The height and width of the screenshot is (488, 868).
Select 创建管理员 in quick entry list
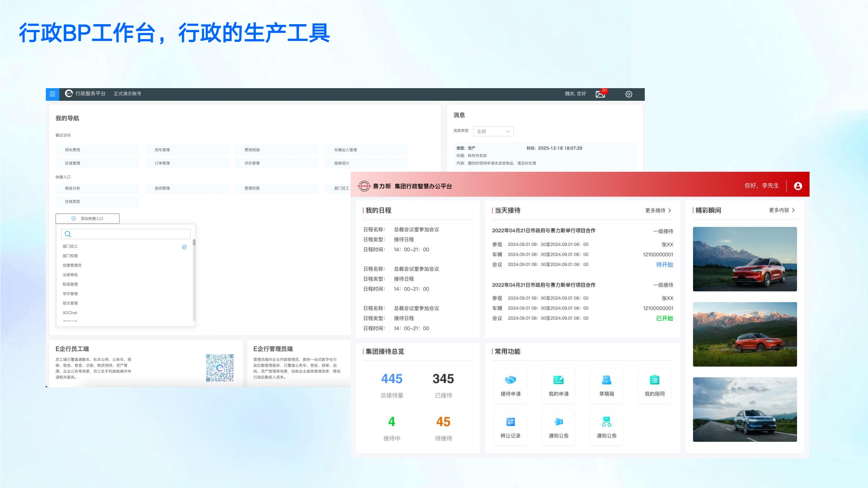click(x=72, y=266)
